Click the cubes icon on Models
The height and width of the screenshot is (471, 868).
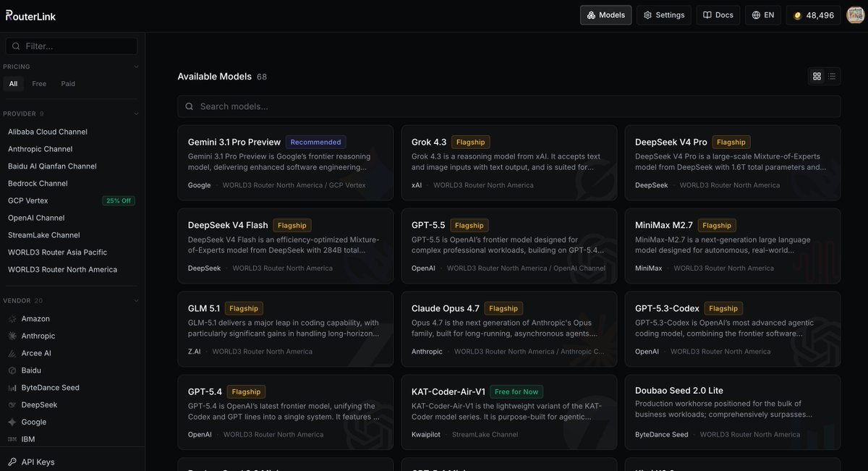(x=591, y=15)
